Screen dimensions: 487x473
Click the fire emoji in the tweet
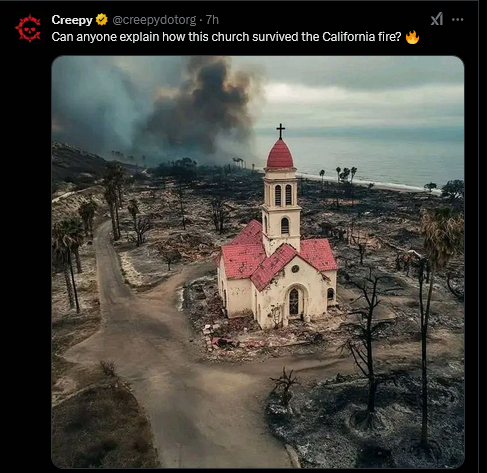412,37
